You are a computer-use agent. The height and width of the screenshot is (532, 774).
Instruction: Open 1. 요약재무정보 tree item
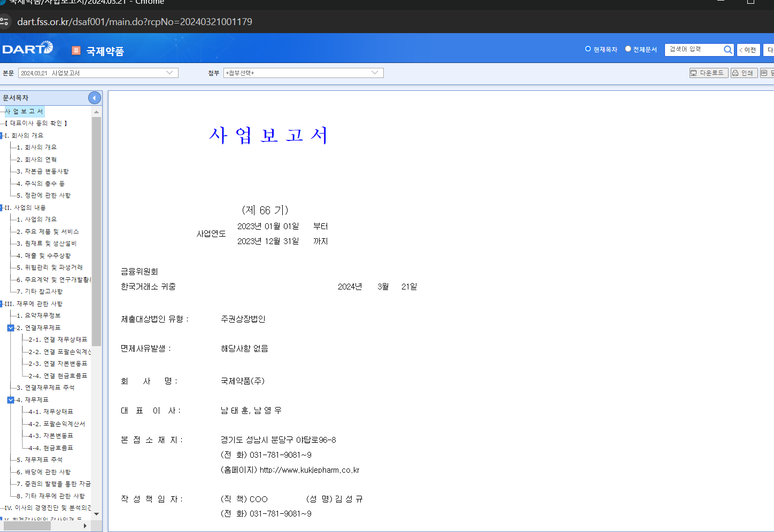click(38, 316)
